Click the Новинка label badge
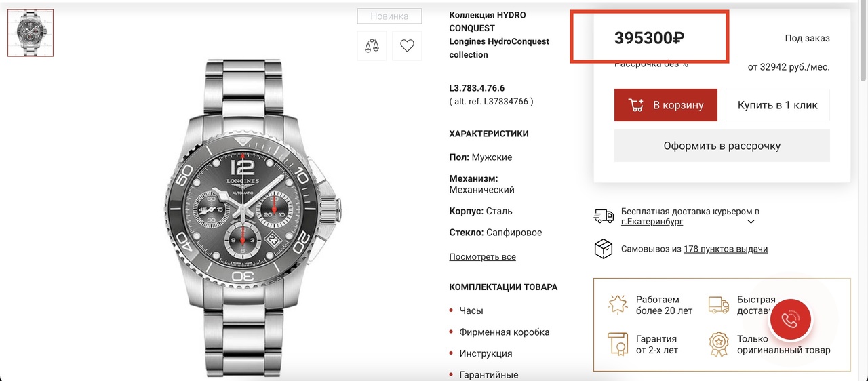Image resolution: width=868 pixels, height=381 pixels. pos(390,16)
